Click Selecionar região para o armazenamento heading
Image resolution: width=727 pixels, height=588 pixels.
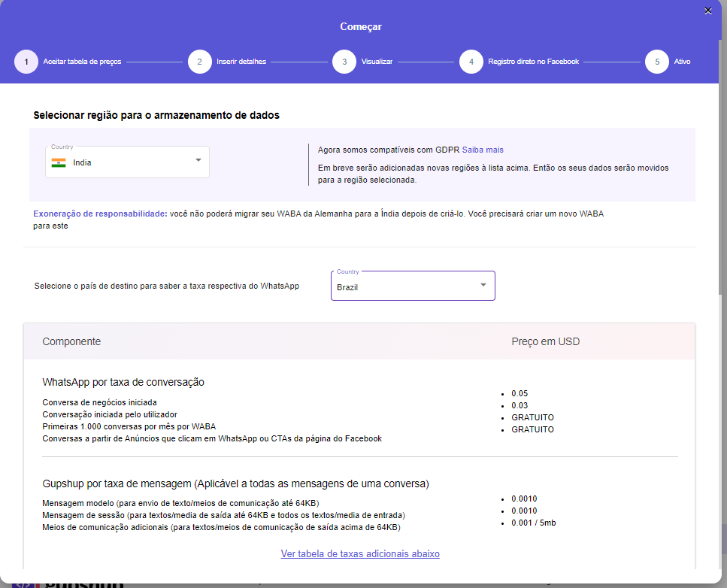pos(156,115)
